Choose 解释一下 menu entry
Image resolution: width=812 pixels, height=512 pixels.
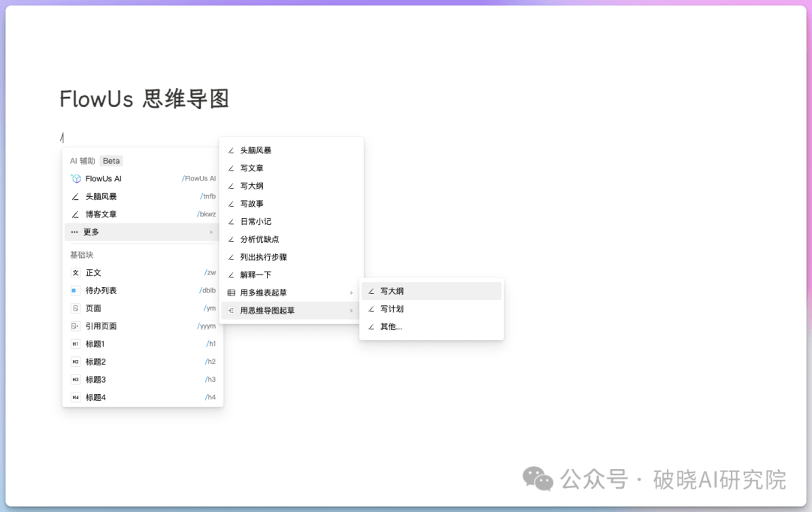pos(291,275)
